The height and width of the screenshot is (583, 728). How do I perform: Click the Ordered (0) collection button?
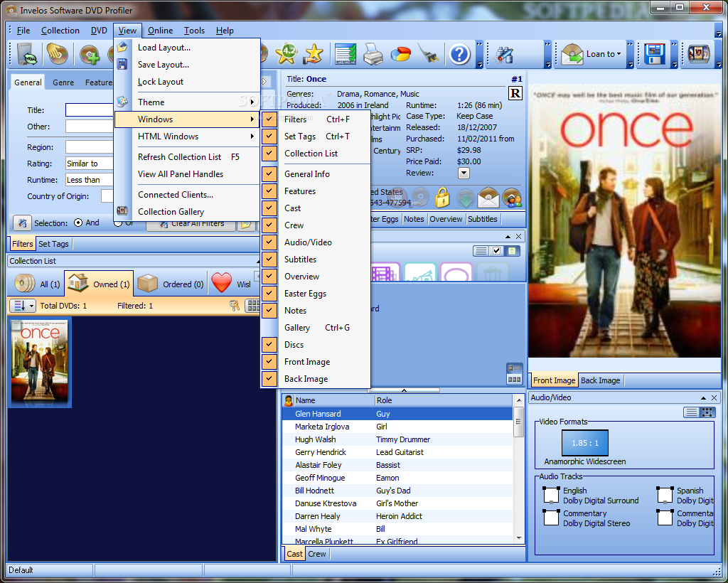(171, 283)
